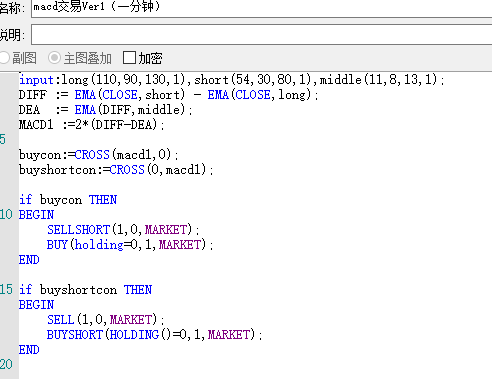Click 'EMA(CLOSE,short)' in the DIFF line
The image size is (492, 379).
(x=130, y=95)
